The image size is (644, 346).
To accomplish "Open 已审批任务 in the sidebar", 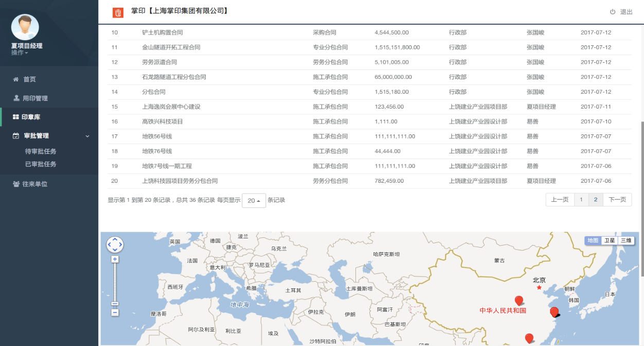I will 41,164.
